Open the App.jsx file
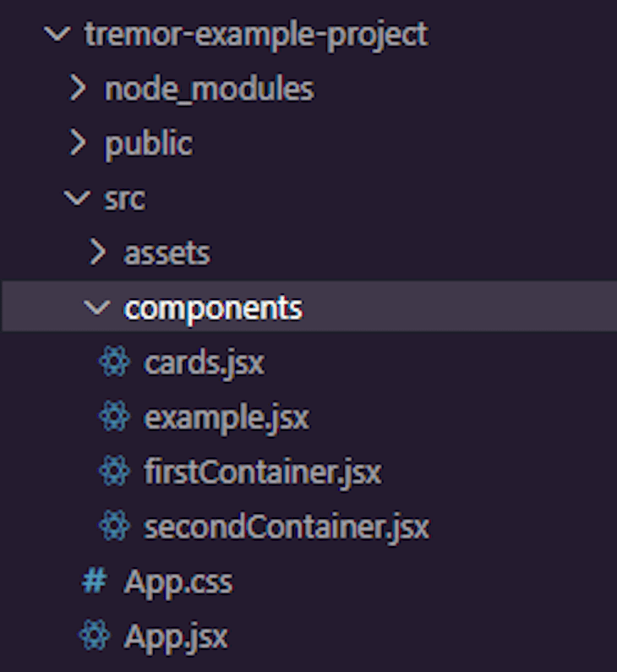This screenshot has width=617, height=672. tap(176, 637)
